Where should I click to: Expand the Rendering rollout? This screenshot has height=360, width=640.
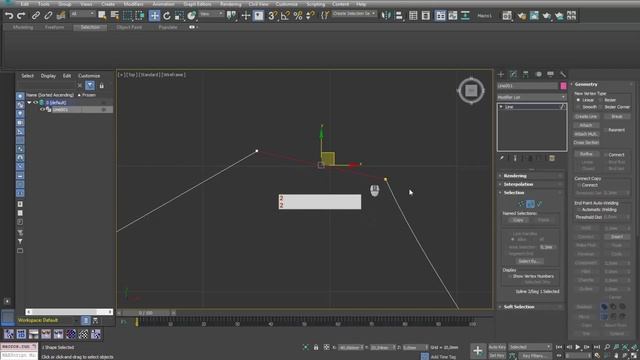coord(531,176)
